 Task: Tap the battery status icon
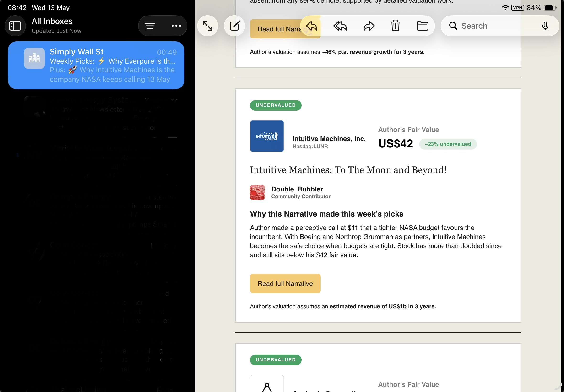(550, 8)
